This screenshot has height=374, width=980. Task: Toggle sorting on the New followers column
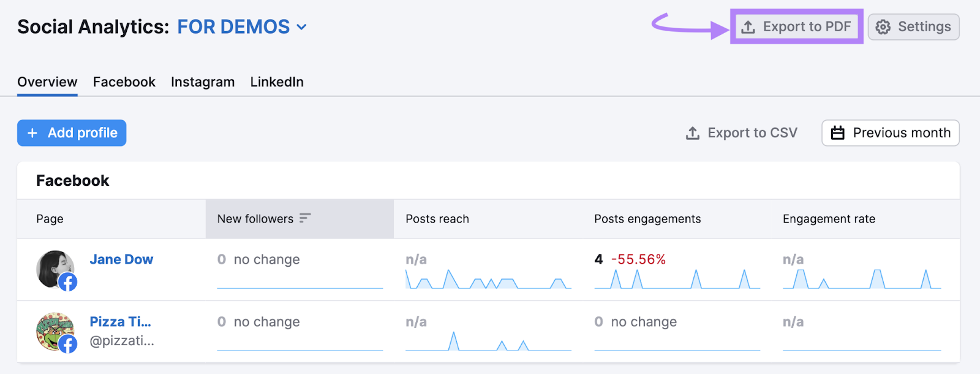pyautogui.click(x=255, y=218)
